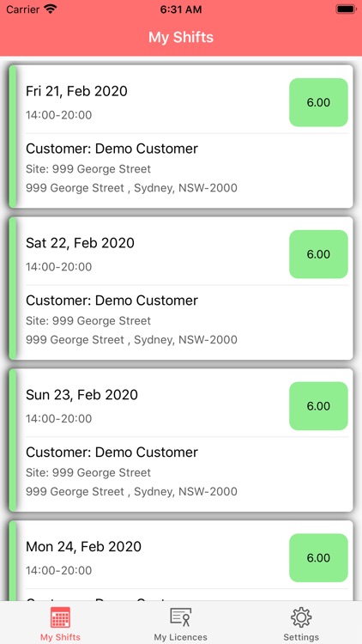
Task: Open the Fri 21, Feb 2020 shift card
Action: pos(181,137)
